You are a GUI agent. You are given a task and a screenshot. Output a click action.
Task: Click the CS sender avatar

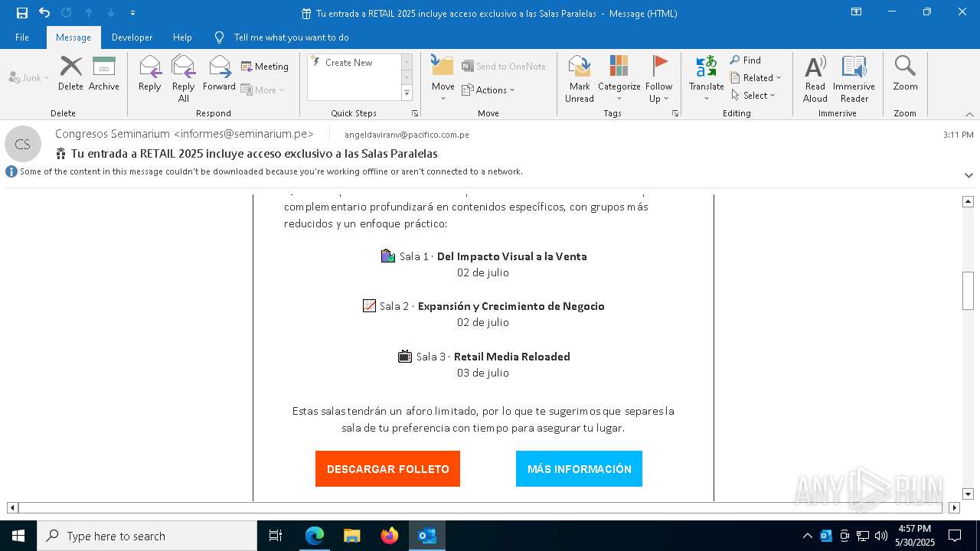[x=23, y=144]
